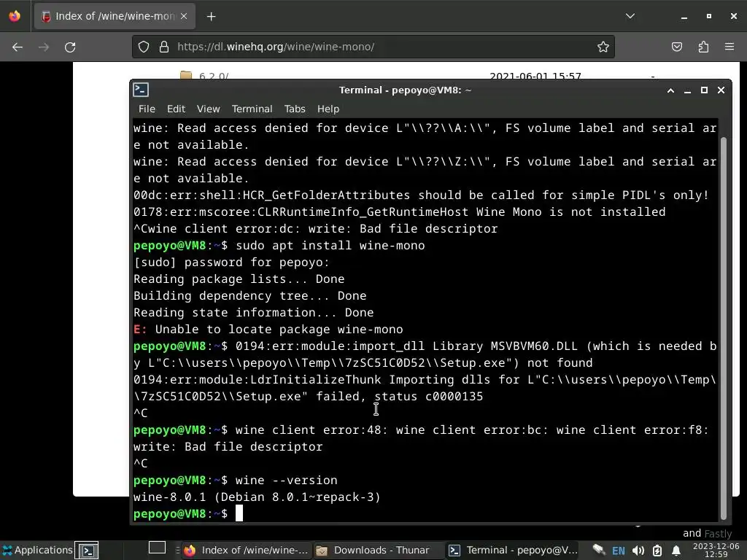
Task: Click the EN keyboard layout indicator
Action: [x=619, y=551]
